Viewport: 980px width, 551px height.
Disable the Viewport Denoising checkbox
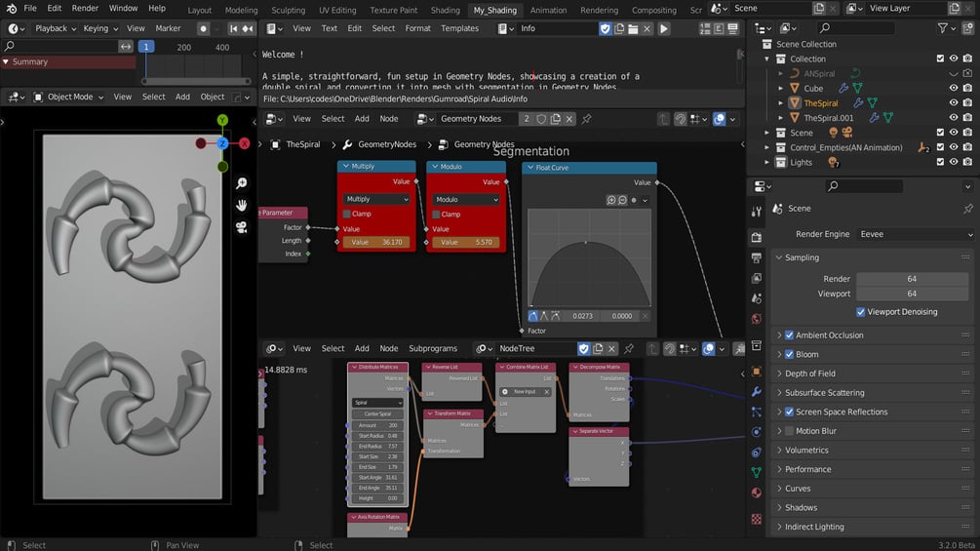(x=861, y=312)
